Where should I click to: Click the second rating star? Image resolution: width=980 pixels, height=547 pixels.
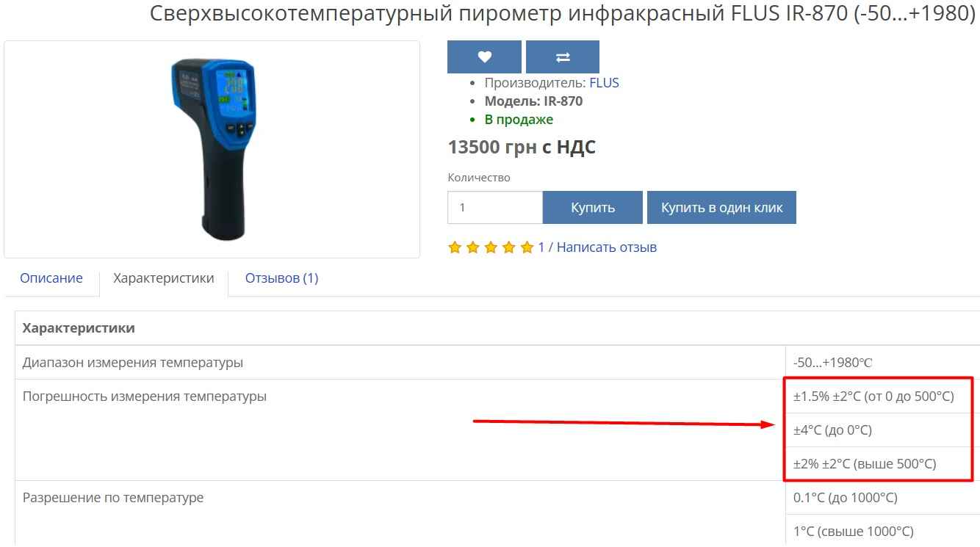[472, 247]
